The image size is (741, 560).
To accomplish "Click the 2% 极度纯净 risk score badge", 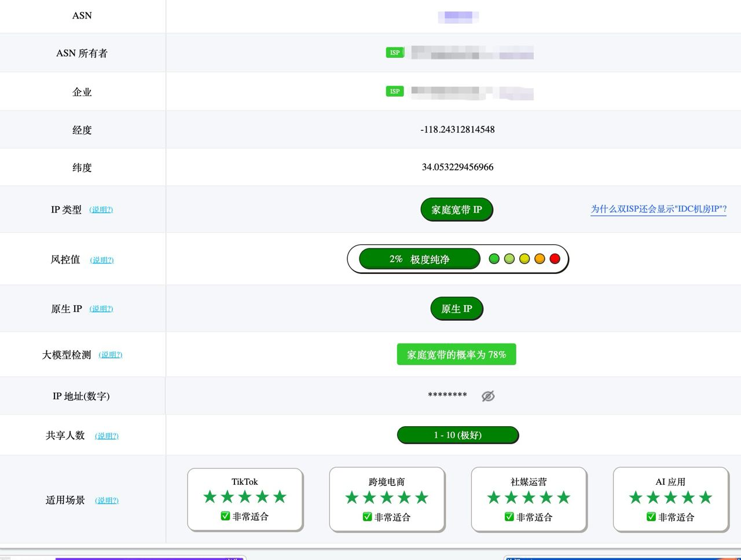I will [x=420, y=259].
